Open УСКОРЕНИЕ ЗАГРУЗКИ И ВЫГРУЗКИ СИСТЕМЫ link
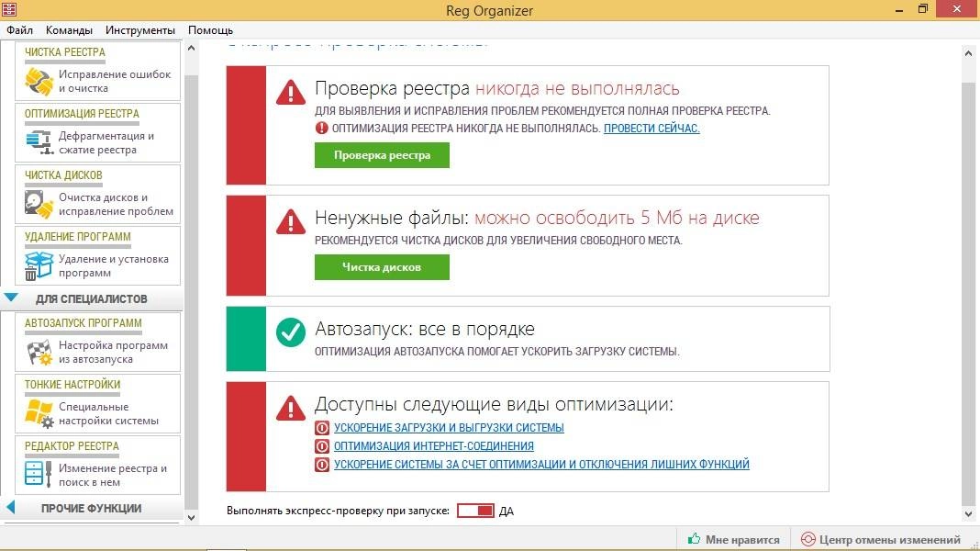 (x=449, y=428)
